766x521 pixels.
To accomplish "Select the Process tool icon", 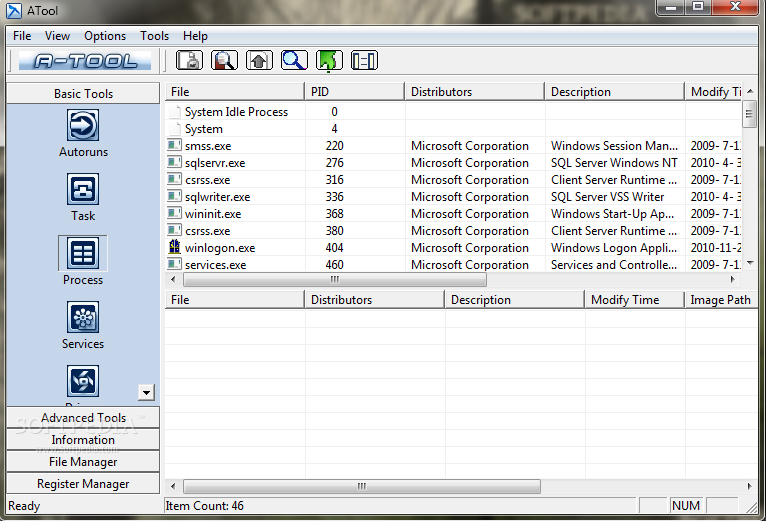I will pyautogui.click(x=83, y=253).
